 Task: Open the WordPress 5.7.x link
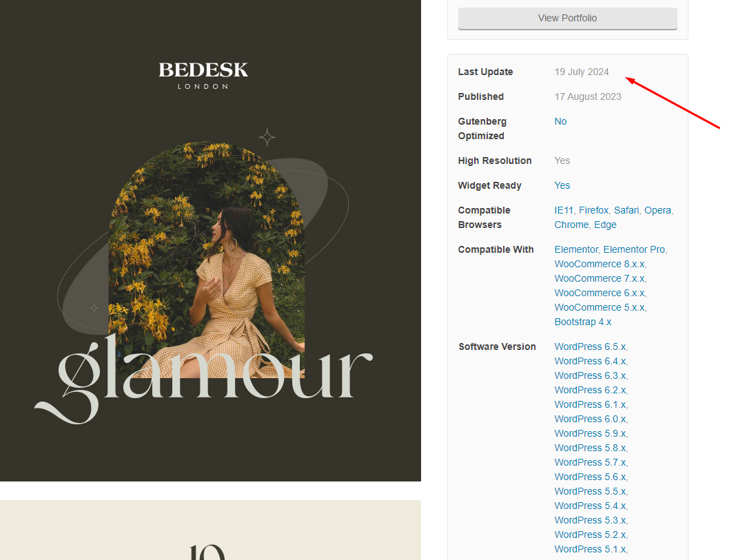click(x=590, y=463)
